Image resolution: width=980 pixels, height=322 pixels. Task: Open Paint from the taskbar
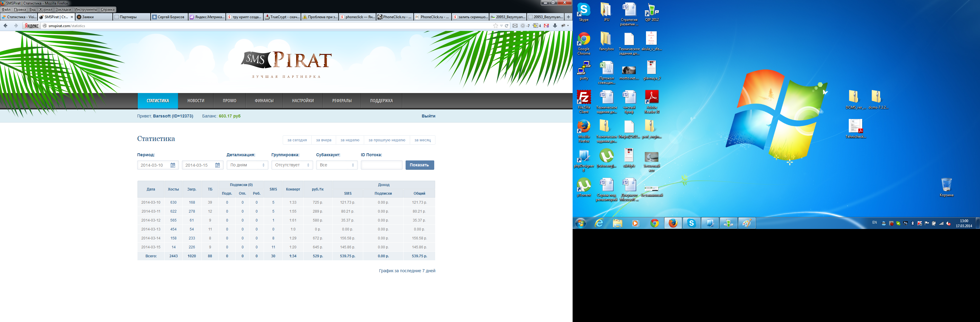coord(746,223)
